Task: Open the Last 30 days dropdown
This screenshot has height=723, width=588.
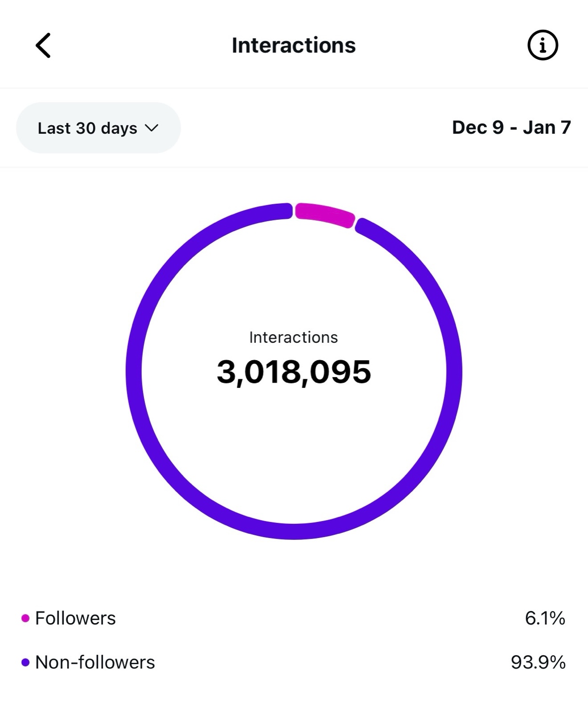Action: pyautogui.click(x=98, y=128)
